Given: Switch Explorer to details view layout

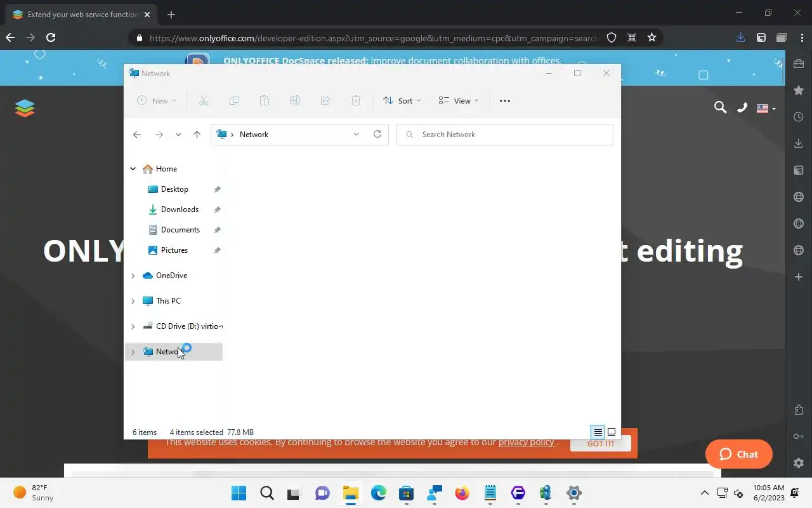Looking at the screenshot, I should click(x=598, y=432).
